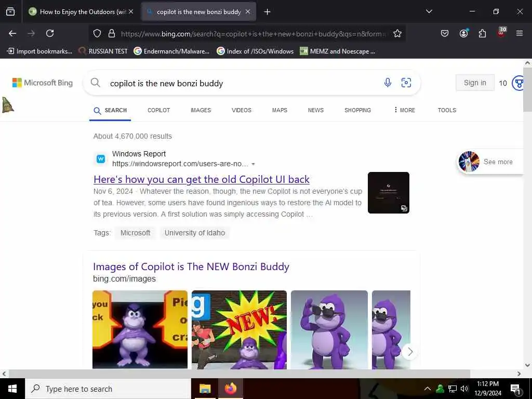Click the Microsoft tag

pos(135,233)
